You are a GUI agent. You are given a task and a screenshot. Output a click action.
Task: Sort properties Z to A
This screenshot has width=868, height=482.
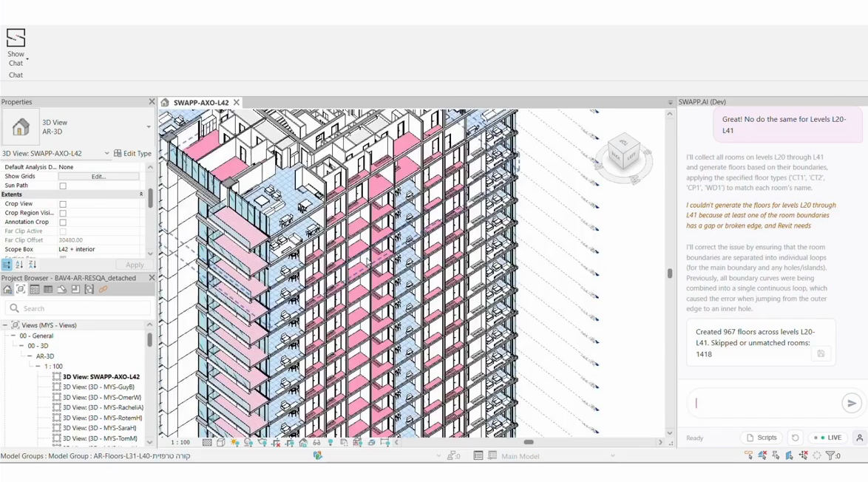click(32, 265)
